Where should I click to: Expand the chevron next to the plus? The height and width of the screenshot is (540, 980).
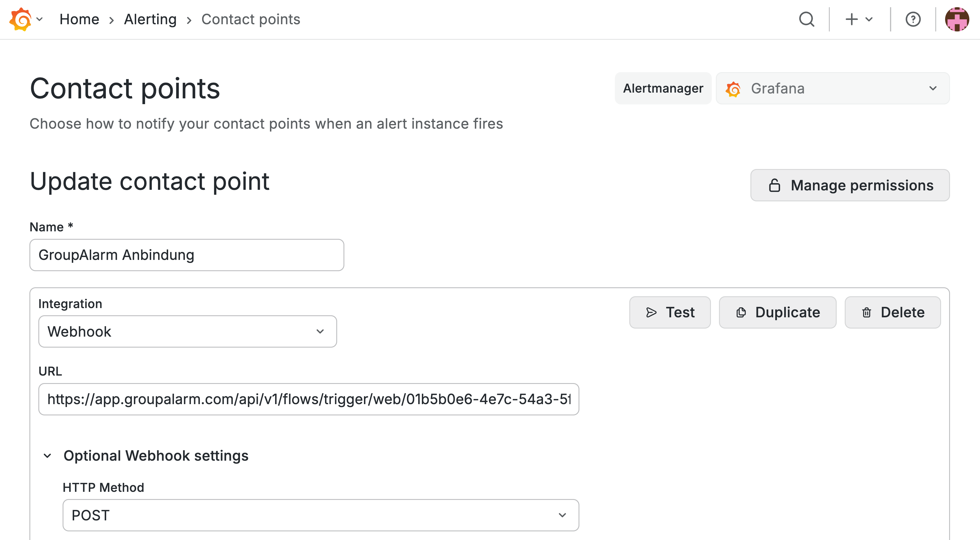click(x=869, y=19)
